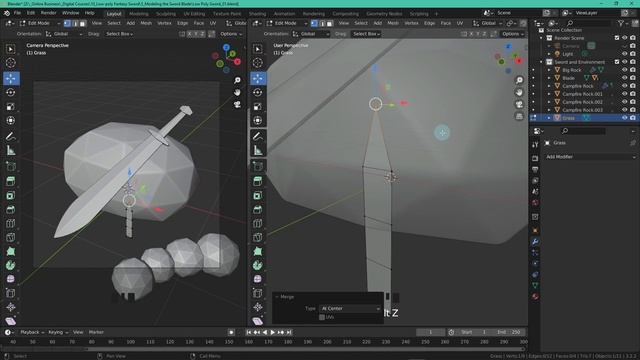The image size is (640, 360).
Task: Click the End frame field
Action: point(509,332)
